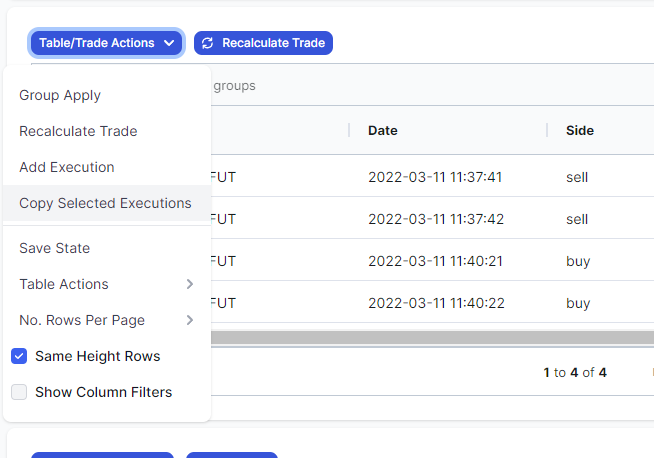This screenshot has height=458, width=654.
Task: Click the Table Actions submenu arrow icon
Action: click(190, 284)
